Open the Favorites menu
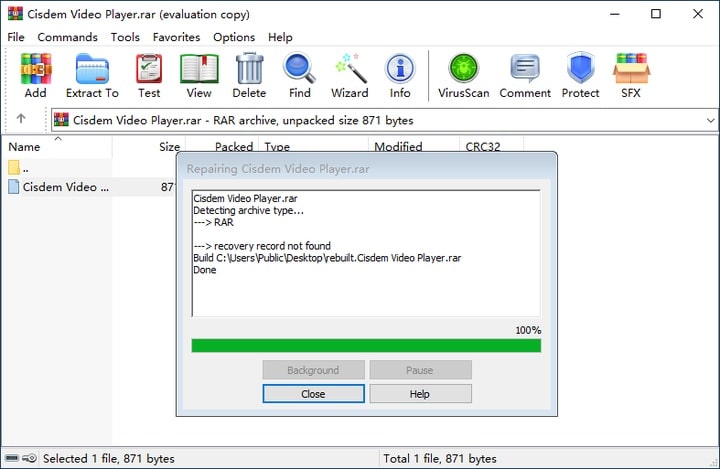This screenshot has width=720, height=469. pos(176,37)
